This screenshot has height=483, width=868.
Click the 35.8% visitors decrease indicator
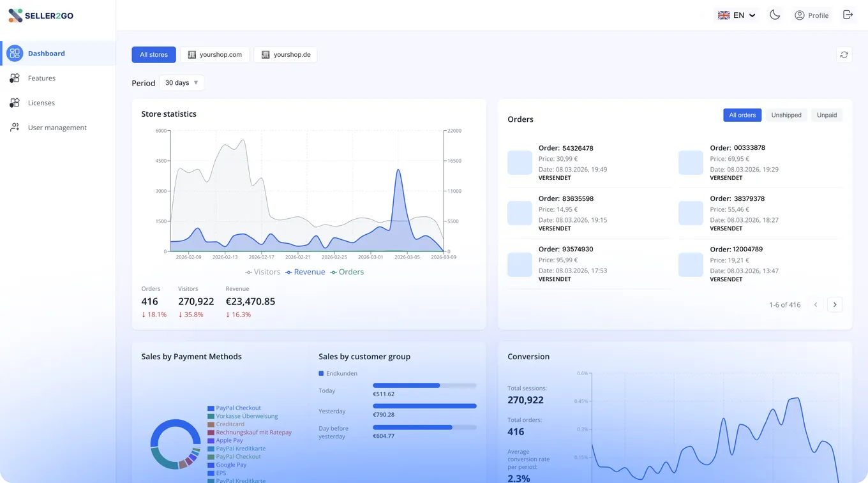tap(191, 315)
